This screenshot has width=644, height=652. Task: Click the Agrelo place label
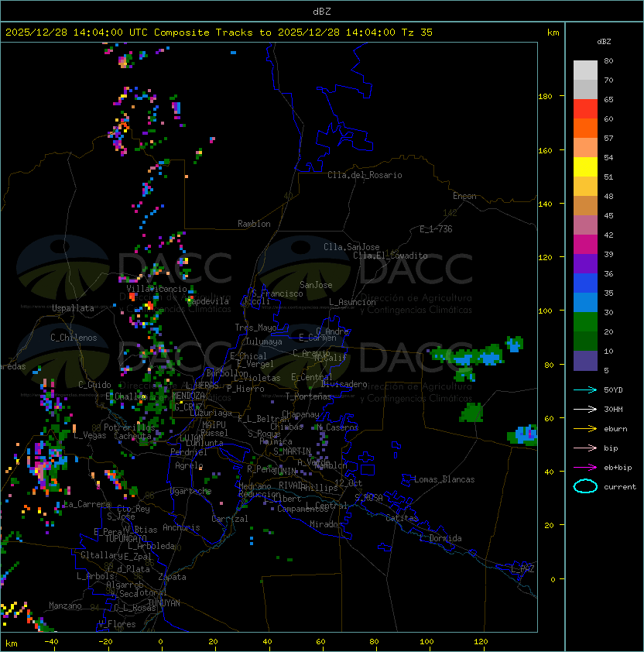(189, 465)
